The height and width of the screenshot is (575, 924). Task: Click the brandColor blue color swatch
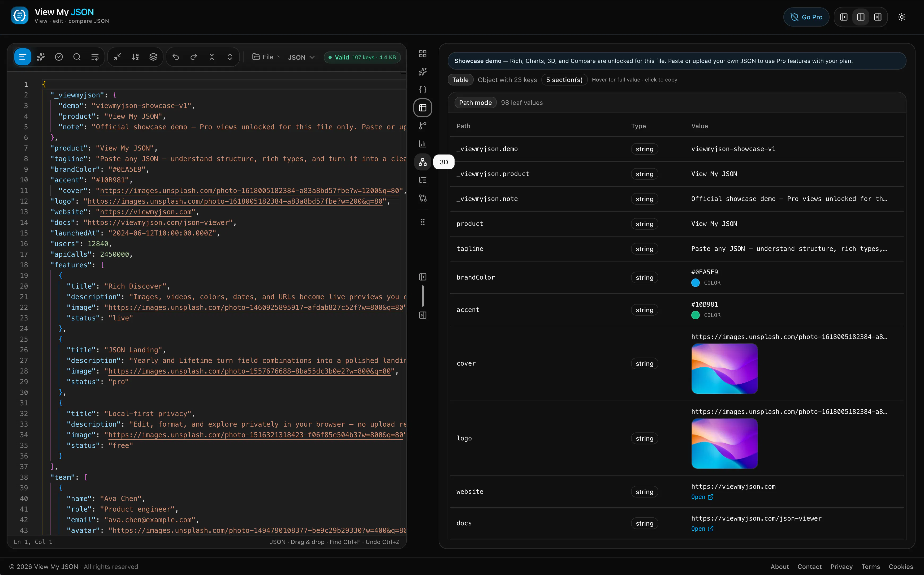click(695, 283)
